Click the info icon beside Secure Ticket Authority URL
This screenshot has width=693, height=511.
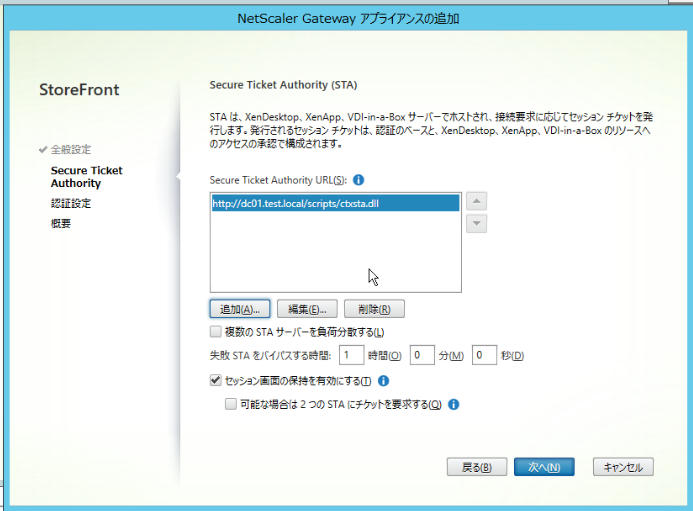click(358, 180)
